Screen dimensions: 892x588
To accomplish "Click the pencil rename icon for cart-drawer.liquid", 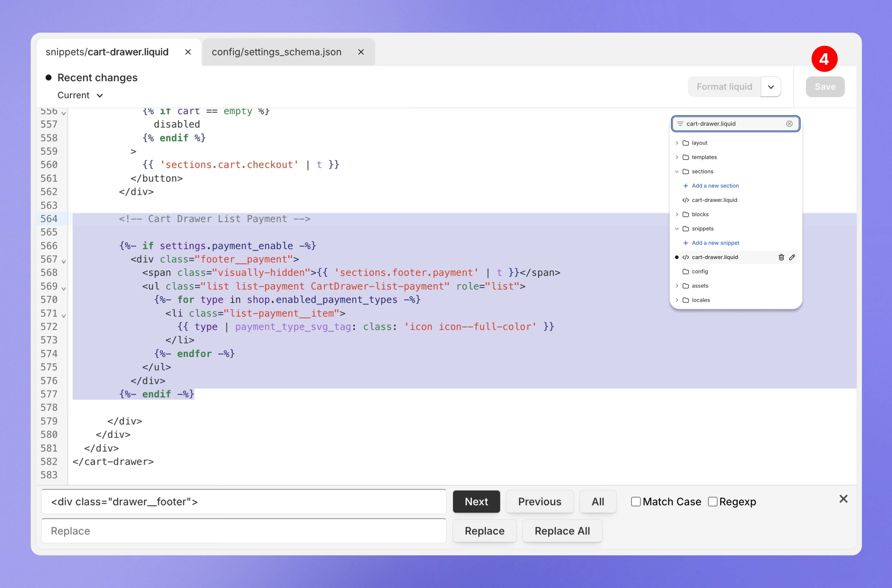I will coord(792,257).
